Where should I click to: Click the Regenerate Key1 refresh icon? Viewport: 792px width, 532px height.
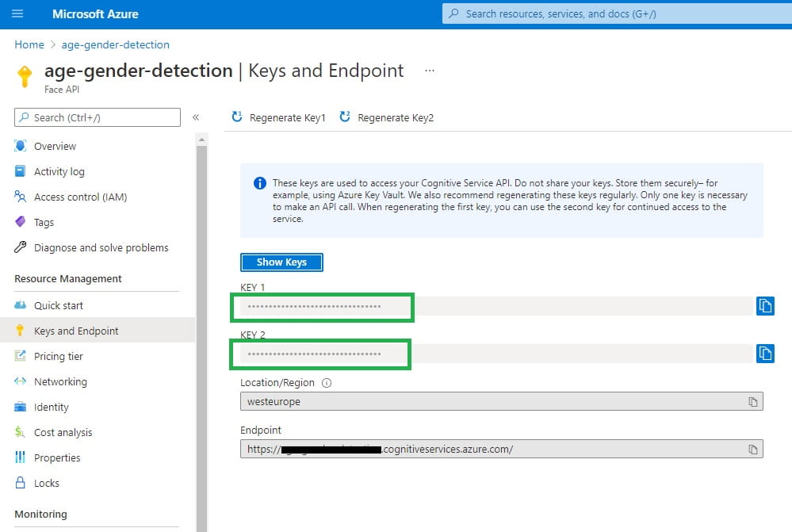[x=237, y=117]
